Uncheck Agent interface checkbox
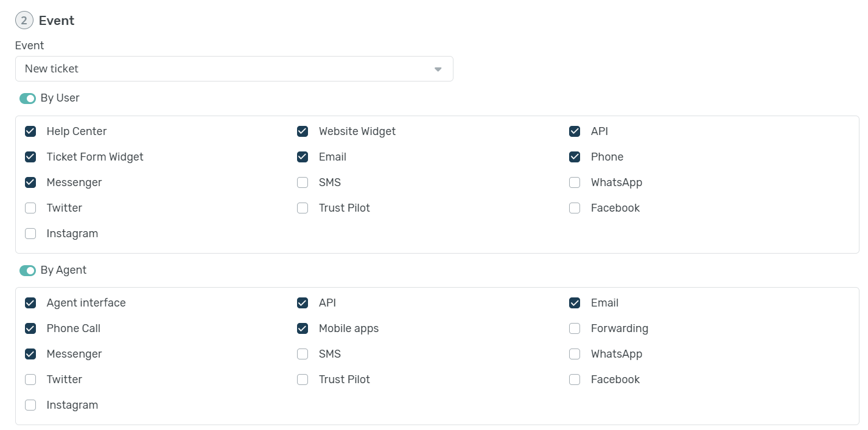The height and width of the screenshot is (430, 868). coord(30,303)
